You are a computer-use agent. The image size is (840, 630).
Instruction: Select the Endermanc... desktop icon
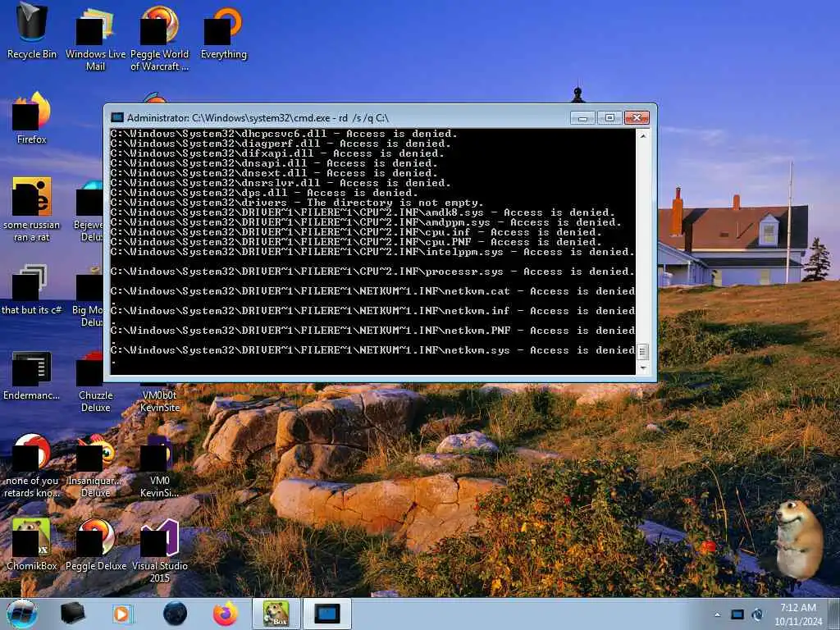pos(32,375)
